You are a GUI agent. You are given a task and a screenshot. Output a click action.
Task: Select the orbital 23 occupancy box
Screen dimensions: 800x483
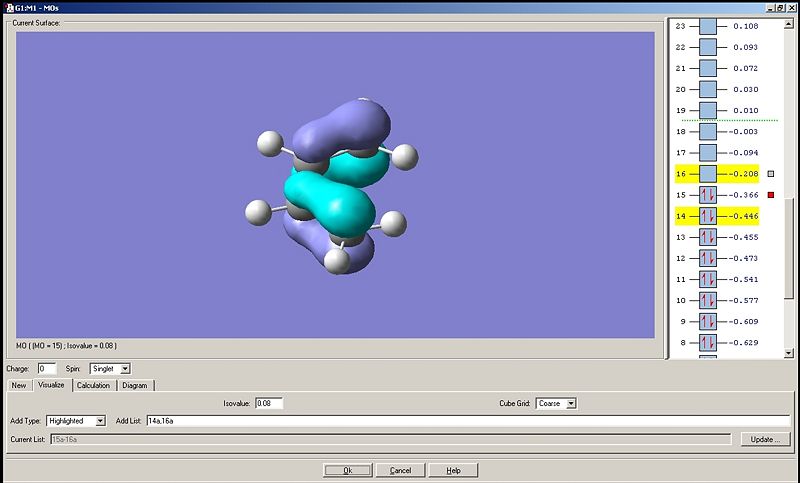click(708, 26)
